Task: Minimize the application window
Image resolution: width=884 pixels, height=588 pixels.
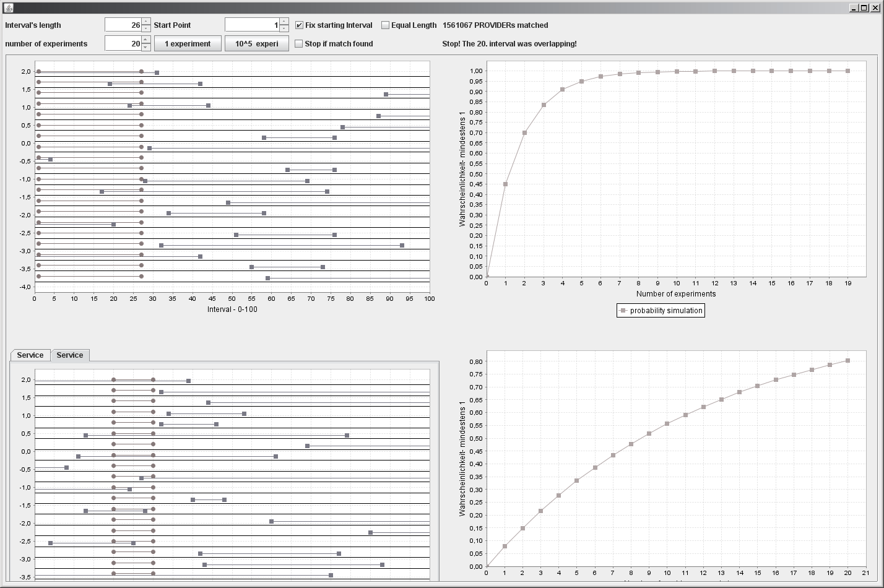Action: [854, 7]
